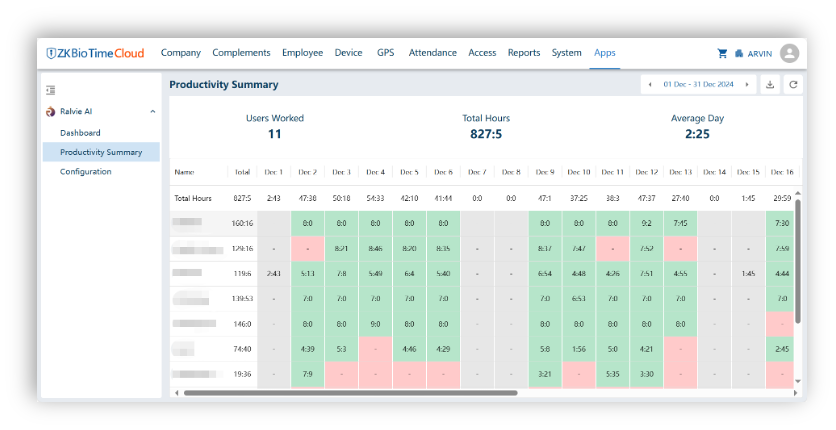Click the building icon beside ARVIN
Viewport: 836px width, 430px height.
point(738,54)
